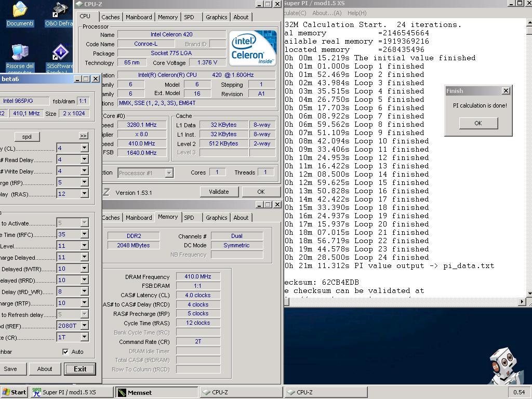Activate the first CPU-Z taskbar button
The height and width of the screenshot is (399, 532).
241,392
